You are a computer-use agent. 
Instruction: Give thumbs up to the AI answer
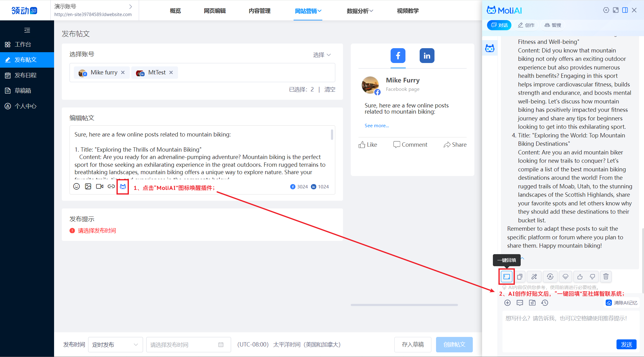coord(580,277)
